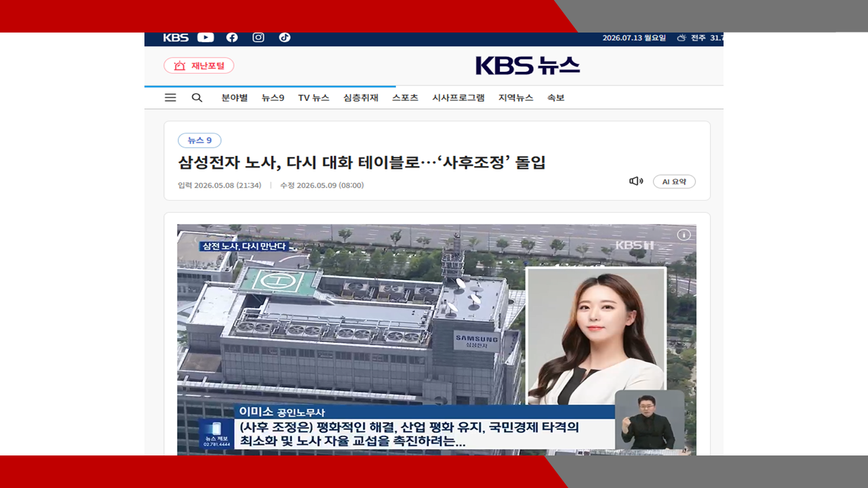Open the 심층취재 menu item
The image size is (868, 488).
pos(361,98)
